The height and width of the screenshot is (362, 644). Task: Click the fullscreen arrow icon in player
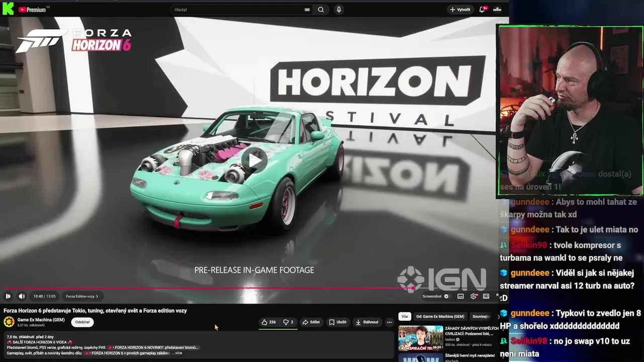[498, 296]
